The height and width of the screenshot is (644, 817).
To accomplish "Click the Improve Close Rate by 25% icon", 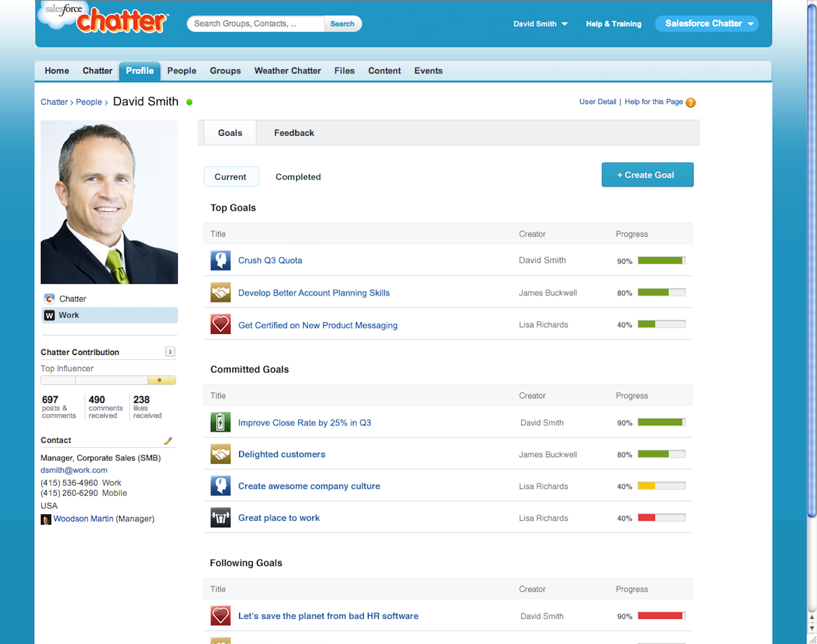I will point(220,423).
